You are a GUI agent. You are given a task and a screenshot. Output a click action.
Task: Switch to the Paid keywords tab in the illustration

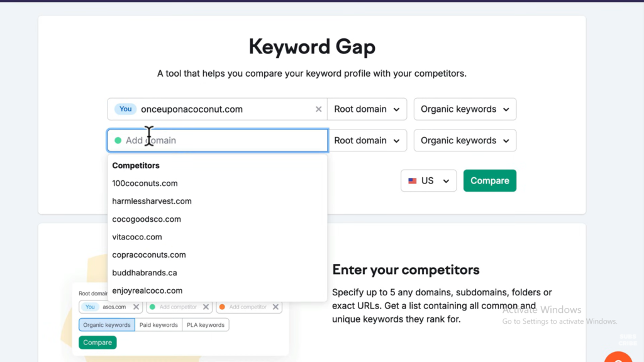[158, 325]
